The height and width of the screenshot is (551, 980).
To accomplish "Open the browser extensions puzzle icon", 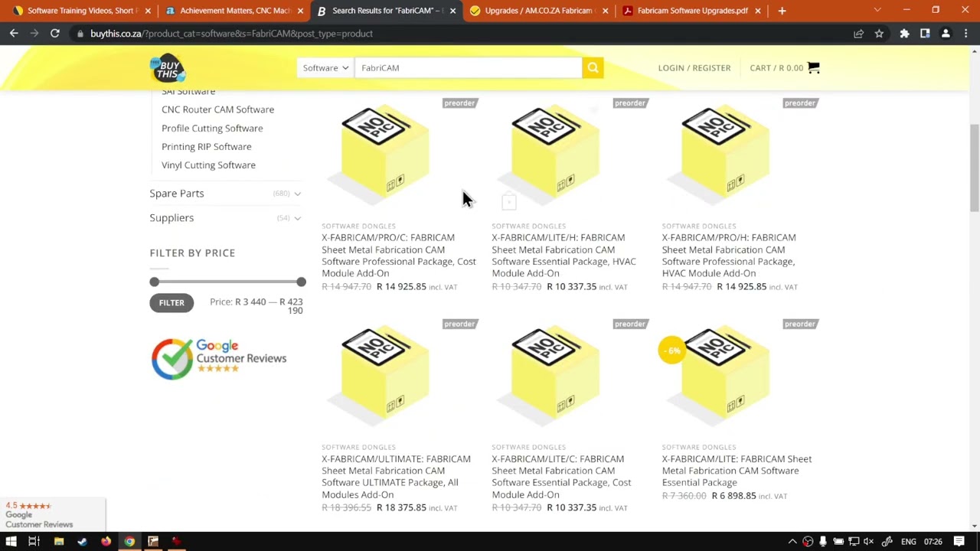I will [x=904, y=34].
